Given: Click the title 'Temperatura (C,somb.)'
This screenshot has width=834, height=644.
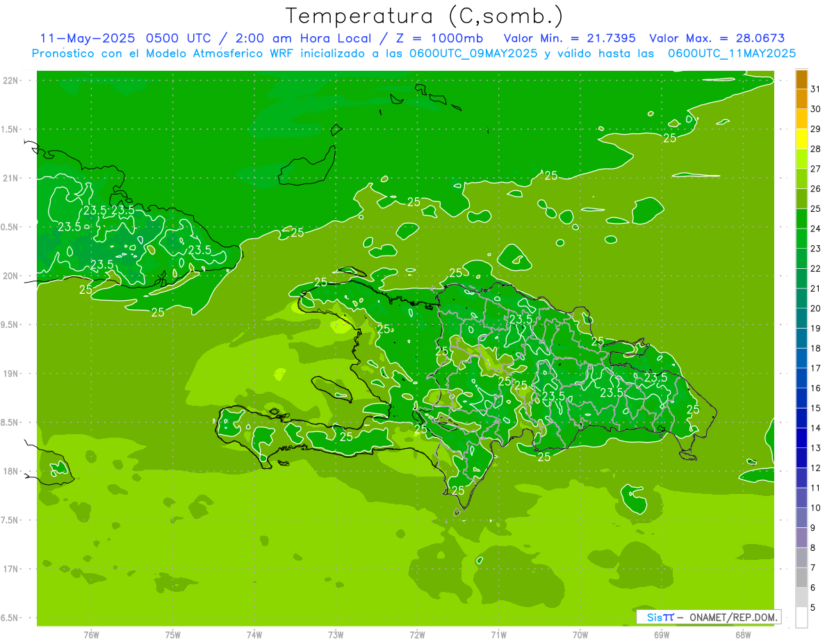Looking at the screenshot, I should pos(425,16).
